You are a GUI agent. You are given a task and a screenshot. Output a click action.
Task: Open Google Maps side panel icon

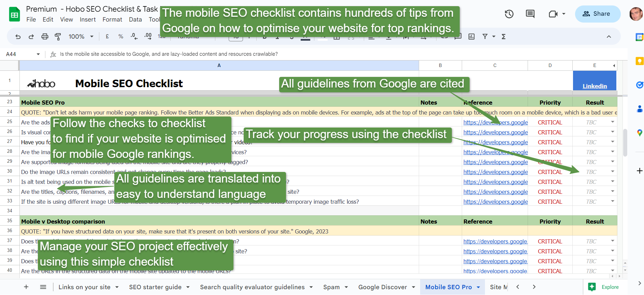click(639, 133)
